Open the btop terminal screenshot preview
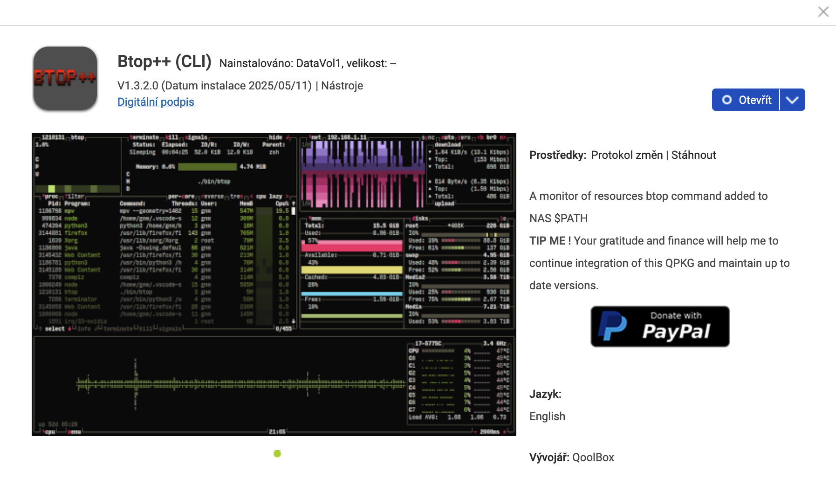 tap(274, 285)
